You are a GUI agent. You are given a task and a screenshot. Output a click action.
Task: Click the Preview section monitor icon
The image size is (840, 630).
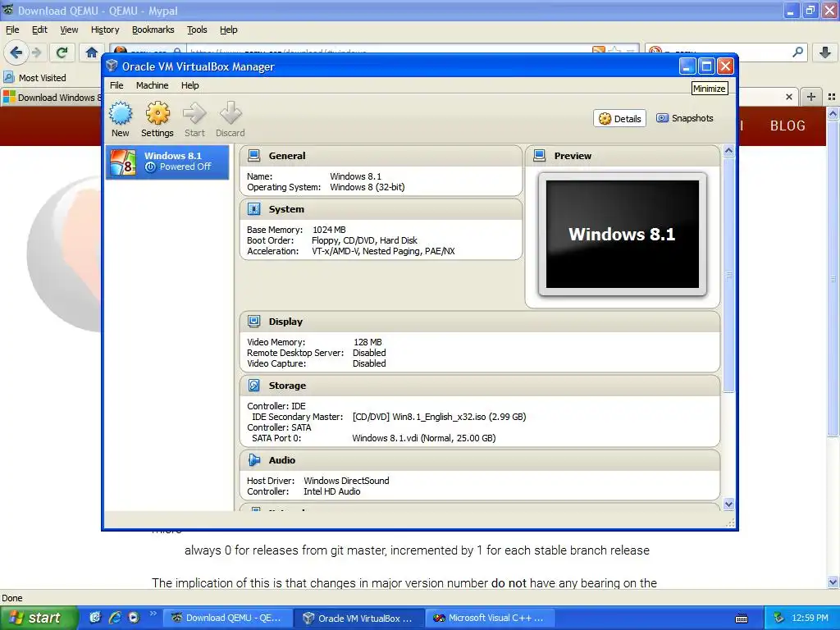pos(540,156)
